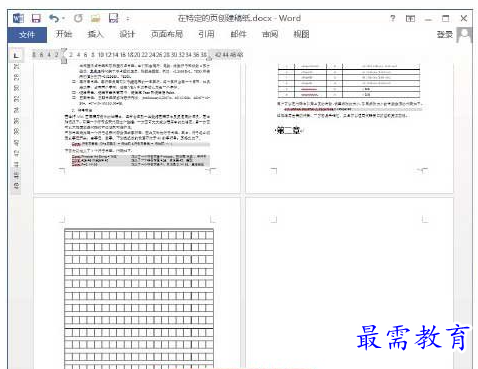Viewport: 478px width, 369px height.
Task: Switch to the 审阅 (Review) tab
Action: pos(270,34)
